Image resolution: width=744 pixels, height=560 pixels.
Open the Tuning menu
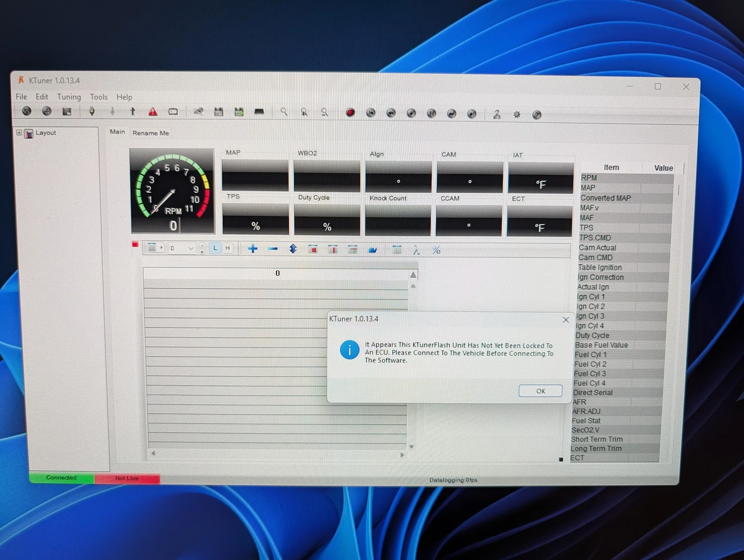pyautogui.click(x=69, y=97)
